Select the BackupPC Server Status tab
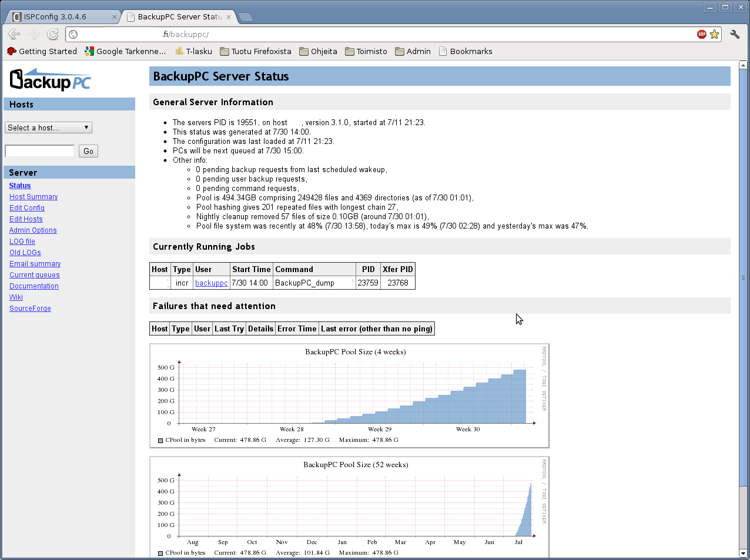Image resolution: width=750 pixels, height=560 pixels. (x=180, y=17)
